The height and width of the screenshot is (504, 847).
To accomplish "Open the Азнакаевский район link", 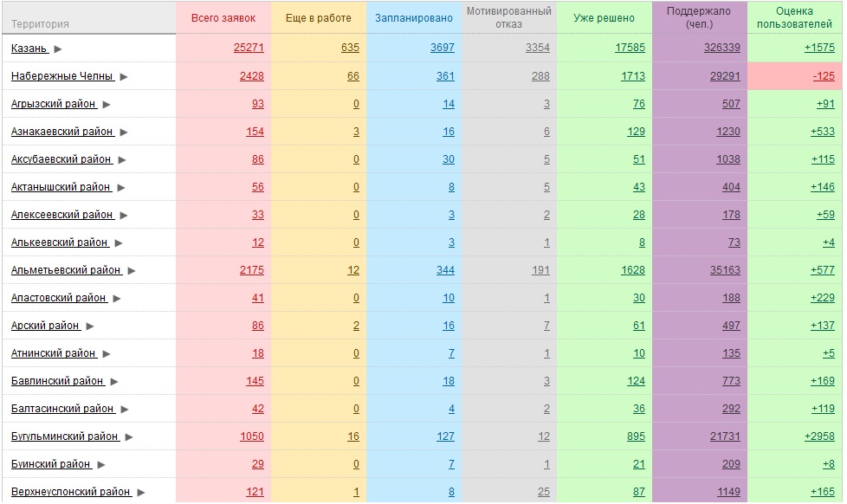I will 62,132.
